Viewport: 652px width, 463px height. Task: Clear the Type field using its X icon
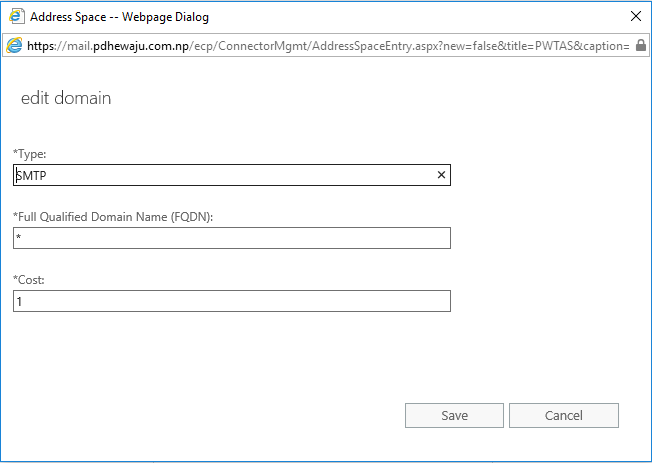click(x=441, y=175)
